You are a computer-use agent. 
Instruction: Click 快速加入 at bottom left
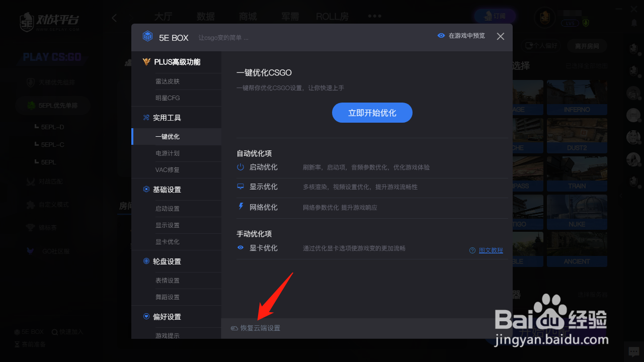(67, 332)
